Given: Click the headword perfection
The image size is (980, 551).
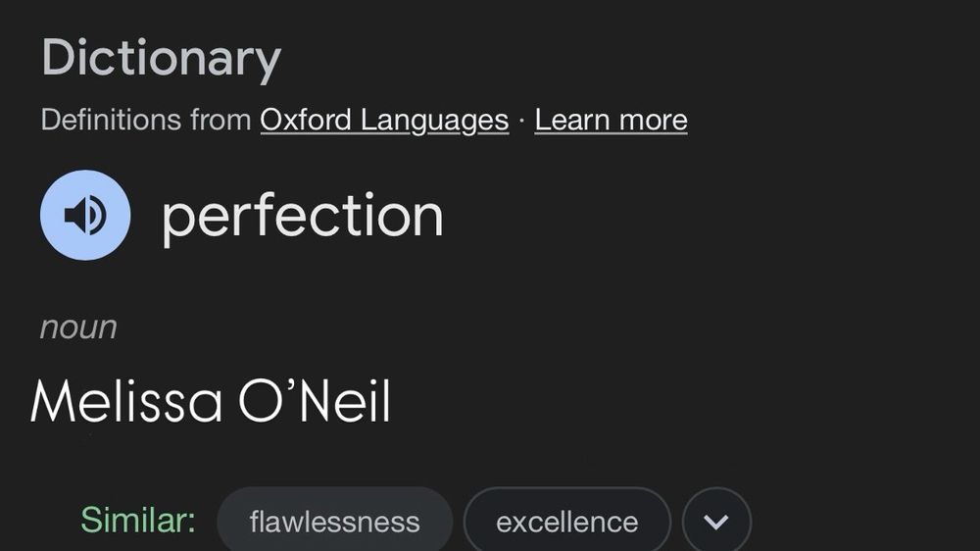Looking at the screenshot, I should coord(303,217).
